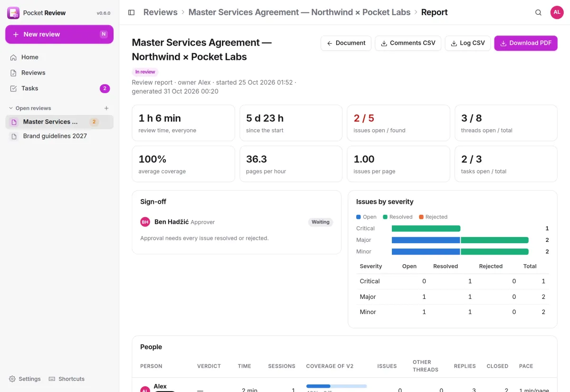Image resolution: width=570 pixels, height=392 pixels.
Task: Click the Open legend blue swatch
Action: [359, 217]
